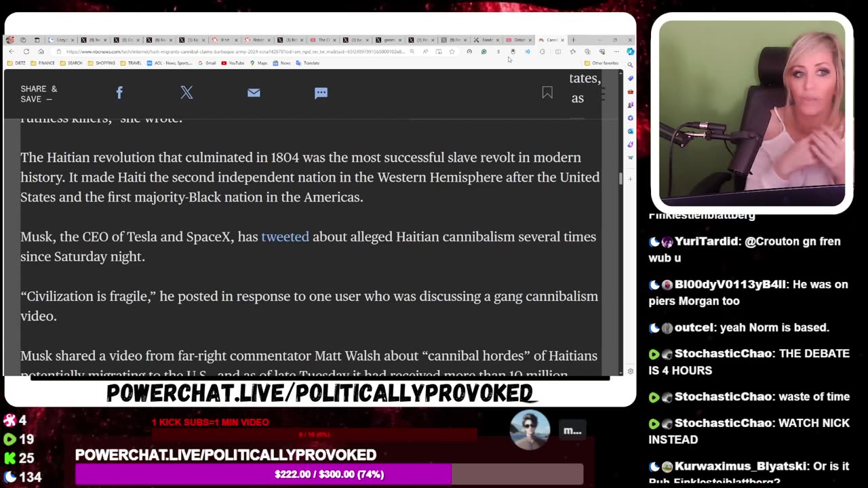868x488 pixels.
Task: Select outcel's chat message
Action: pyautogui.click(x=773, y=327)
